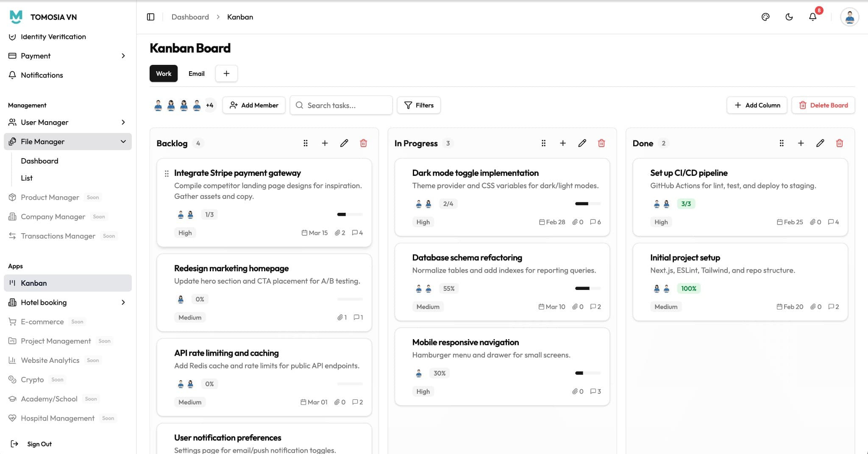The width and height of the screenshot is (868, 454).
Task: Open Identity Verification sidebar item
Action: pos(68,36)
